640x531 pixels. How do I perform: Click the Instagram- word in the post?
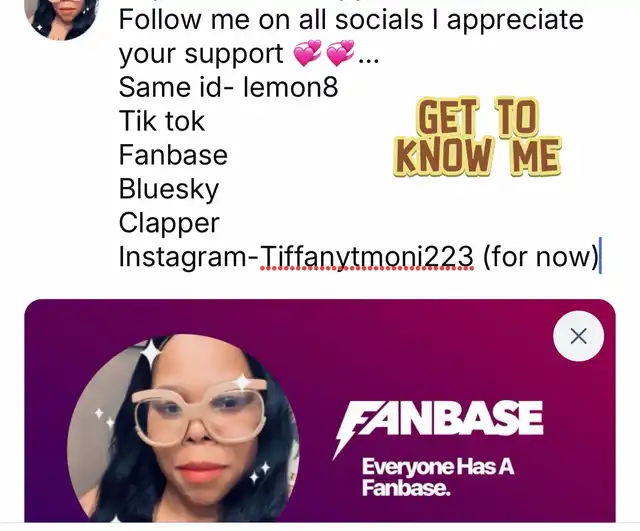189,257
